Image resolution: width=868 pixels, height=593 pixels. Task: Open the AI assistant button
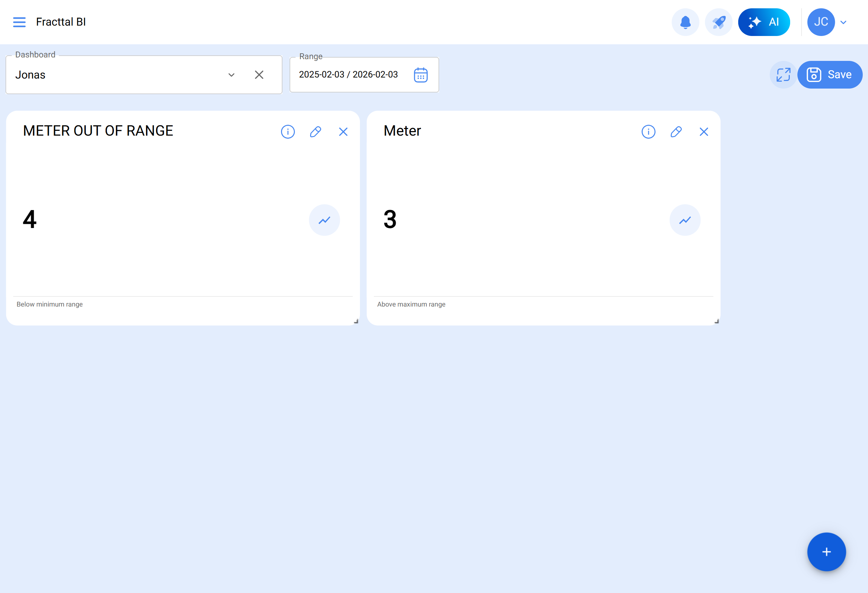pos(763,22)
